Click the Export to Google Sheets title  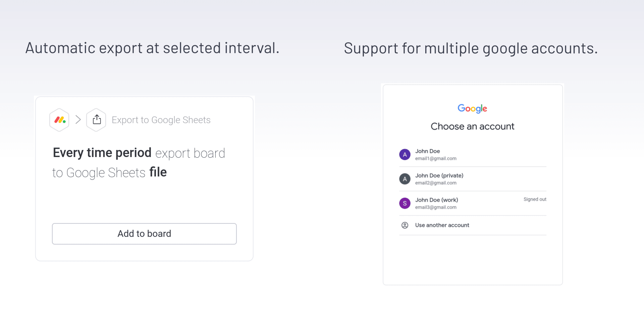tap(161, 120)
